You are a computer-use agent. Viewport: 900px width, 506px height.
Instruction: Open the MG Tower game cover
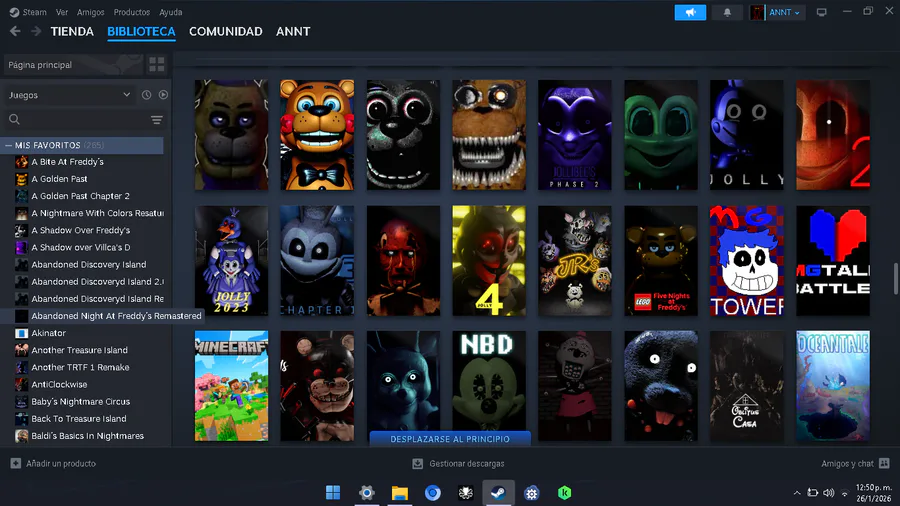click(747, 261)
